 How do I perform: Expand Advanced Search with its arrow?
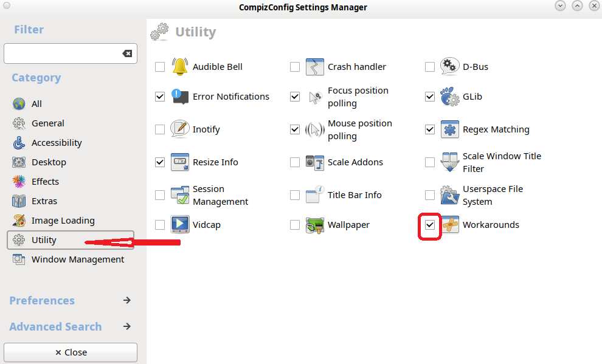click(127, 326)
